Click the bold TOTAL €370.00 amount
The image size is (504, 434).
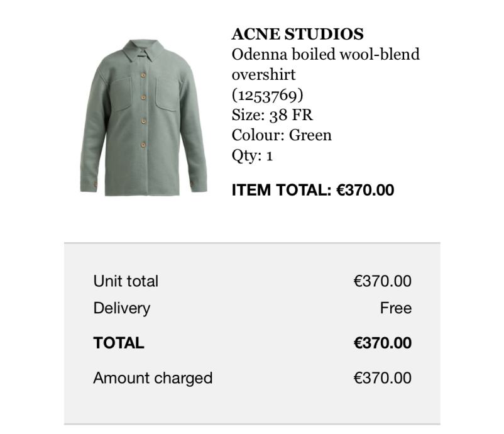(x=382, y=343)
